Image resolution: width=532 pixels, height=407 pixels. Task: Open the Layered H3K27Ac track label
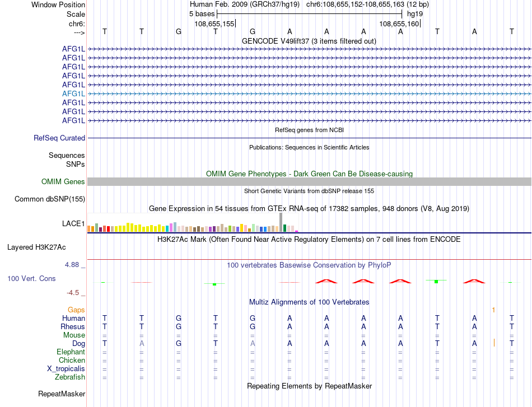tap(36, 247)
